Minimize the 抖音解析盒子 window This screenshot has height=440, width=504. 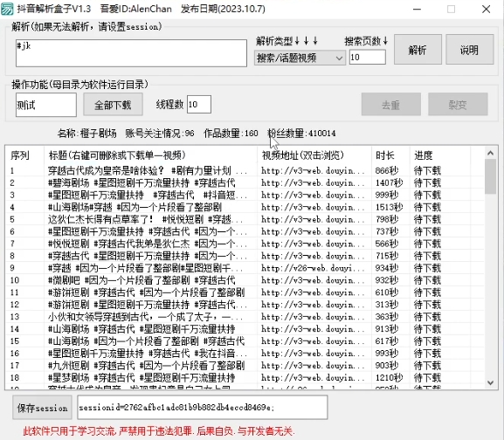417,9
